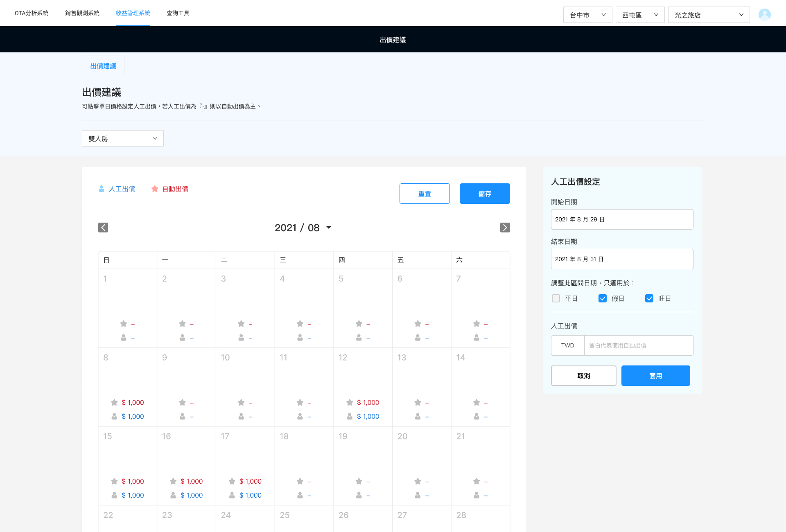Viewport: 786px width, 532px height.
Task: Select calendar day 18 cell
Action: 304,466
